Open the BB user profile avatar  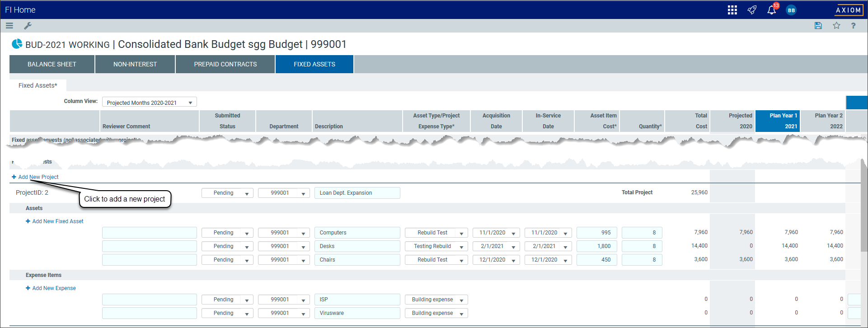[x=791, y=10]
